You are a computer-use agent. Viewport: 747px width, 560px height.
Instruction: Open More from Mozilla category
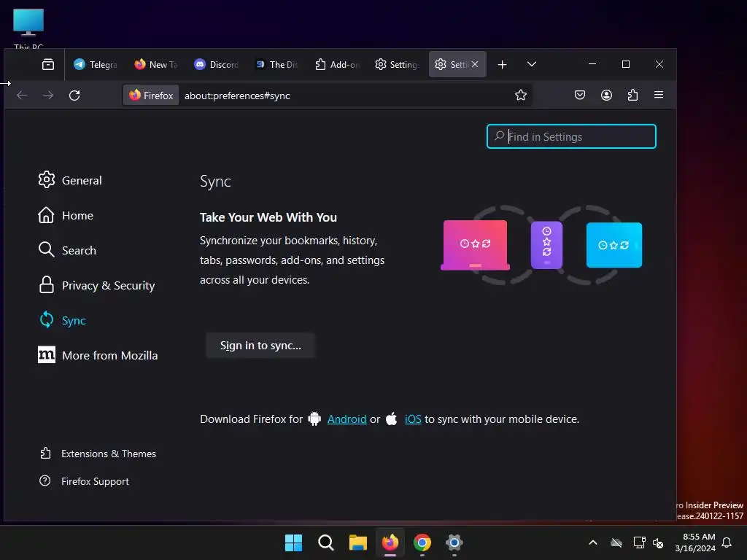pos(98,355)
